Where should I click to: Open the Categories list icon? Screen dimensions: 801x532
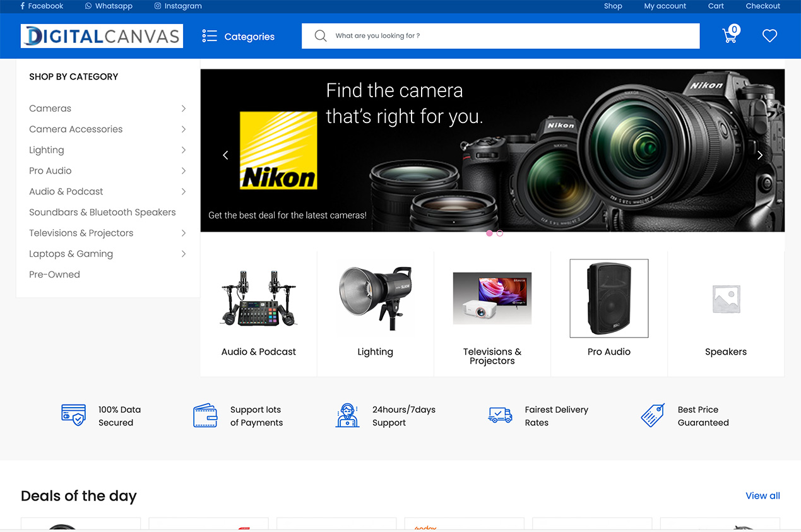coord(210,36)
